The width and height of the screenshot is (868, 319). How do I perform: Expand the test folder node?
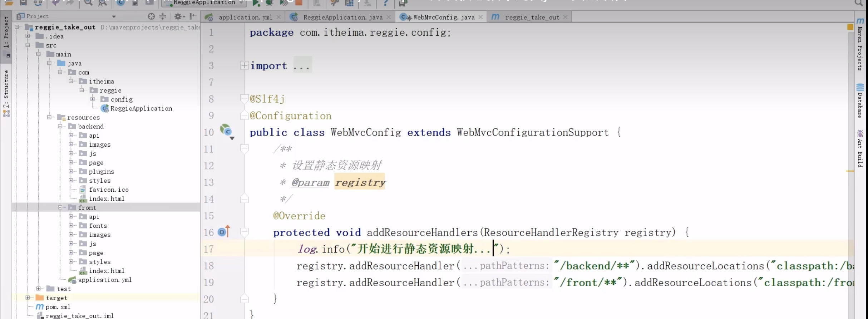[x=38, y=288]
